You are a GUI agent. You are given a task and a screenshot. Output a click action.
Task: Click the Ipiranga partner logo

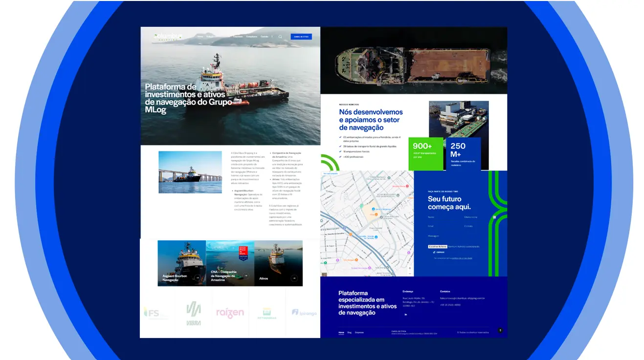point(304,313)
